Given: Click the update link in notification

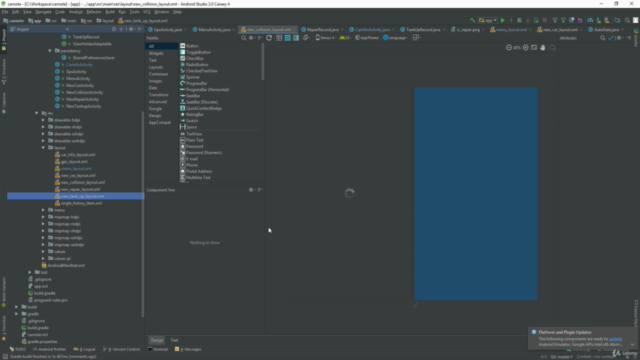Looking at the screenshot, I should (x=616, y=339).
